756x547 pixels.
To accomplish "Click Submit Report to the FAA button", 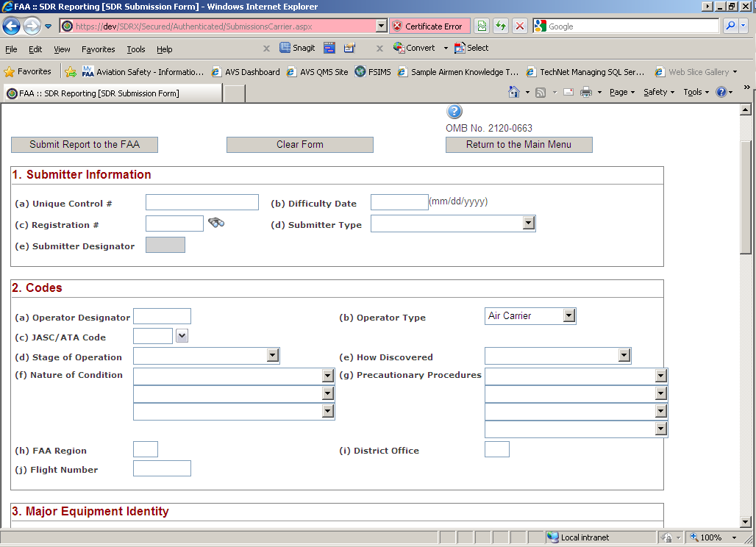I will 85,145.
